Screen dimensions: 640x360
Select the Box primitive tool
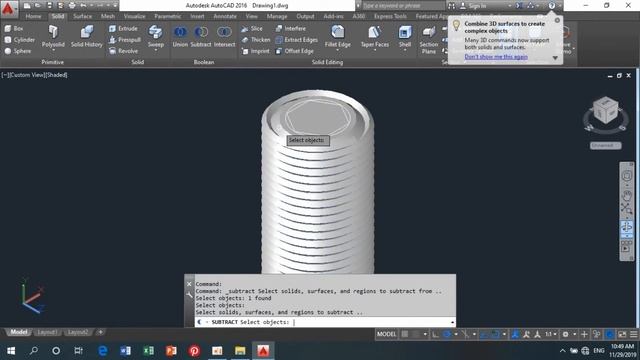pyautogui.click(x=13, y=29)
